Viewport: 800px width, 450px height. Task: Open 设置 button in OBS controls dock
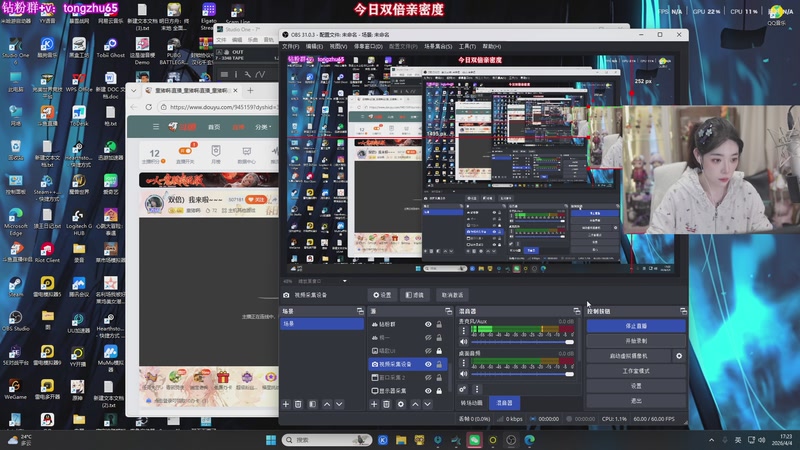coord(636,386)
